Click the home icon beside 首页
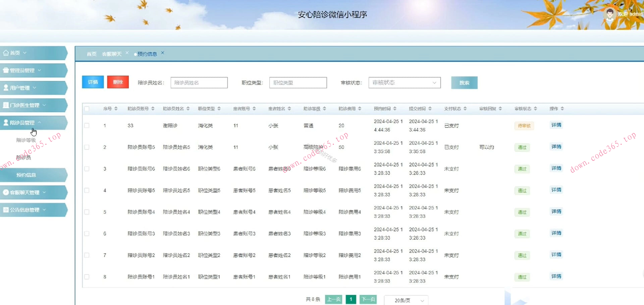 5,53
